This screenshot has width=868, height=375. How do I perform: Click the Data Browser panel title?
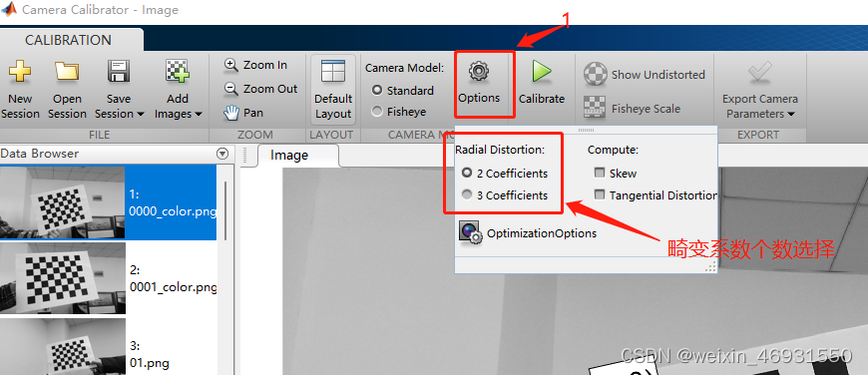[x=40, y=154]
